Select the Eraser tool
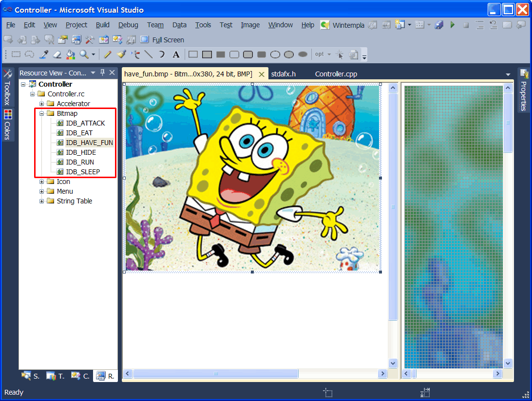This screenshot has height=401, width=532. click(57, 54)
